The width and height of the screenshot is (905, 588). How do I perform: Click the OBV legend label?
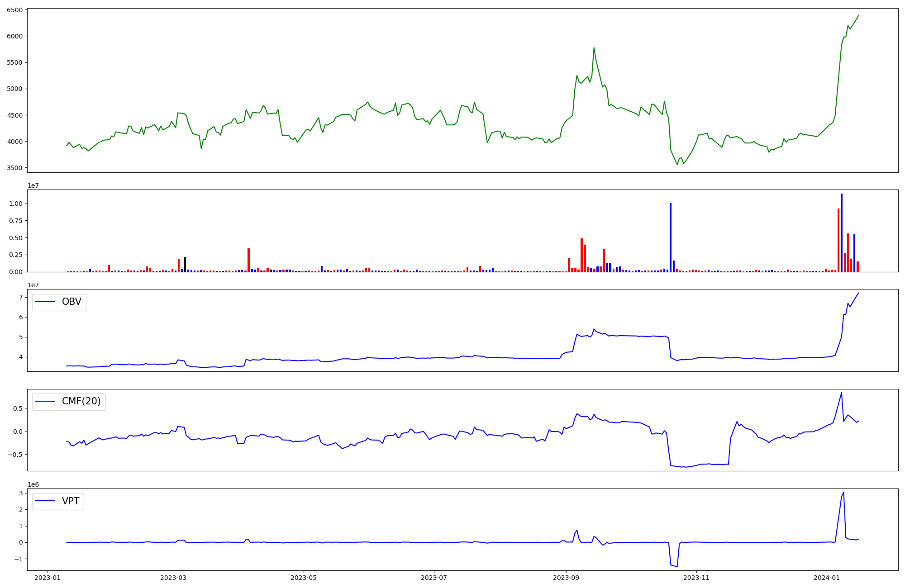tap(71, 302)
